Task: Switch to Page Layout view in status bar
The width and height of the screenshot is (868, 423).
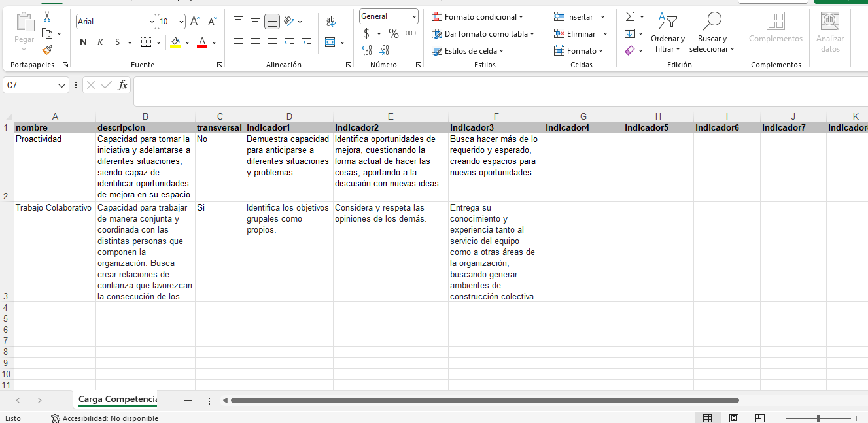Action: (734, 418)
